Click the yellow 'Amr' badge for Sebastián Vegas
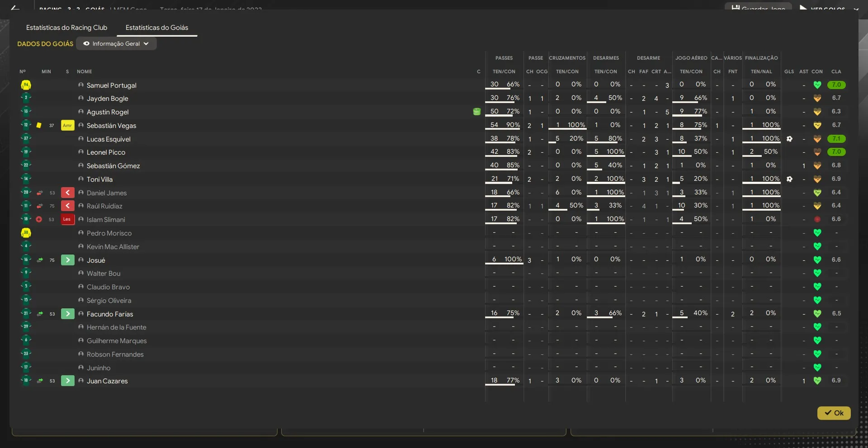Viewport: 868px width, 448px height. point(67,125)
